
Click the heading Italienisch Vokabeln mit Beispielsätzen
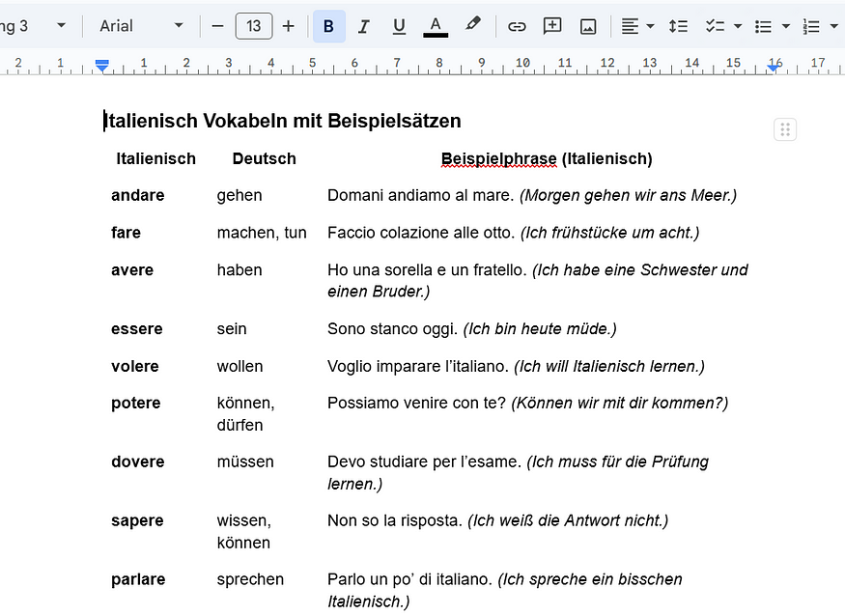tap(282, 121)
